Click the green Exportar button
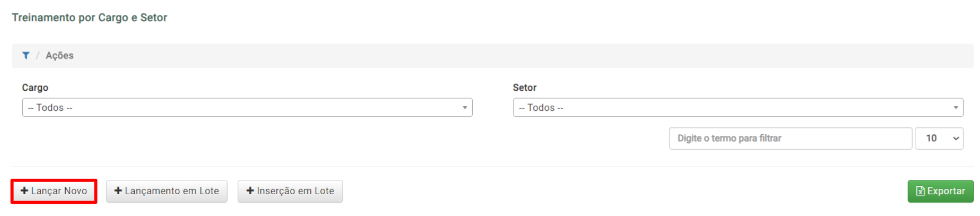The height and width of the screenshot is (216, 980). [x=940, y=191]
